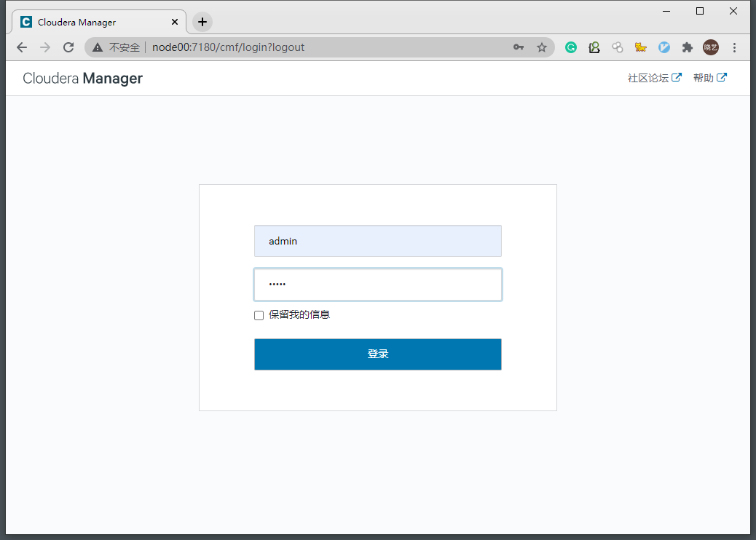Screen dimensions: 756x540
Task: Click the not-secure warning triangle icon
Action: [98, 47]
